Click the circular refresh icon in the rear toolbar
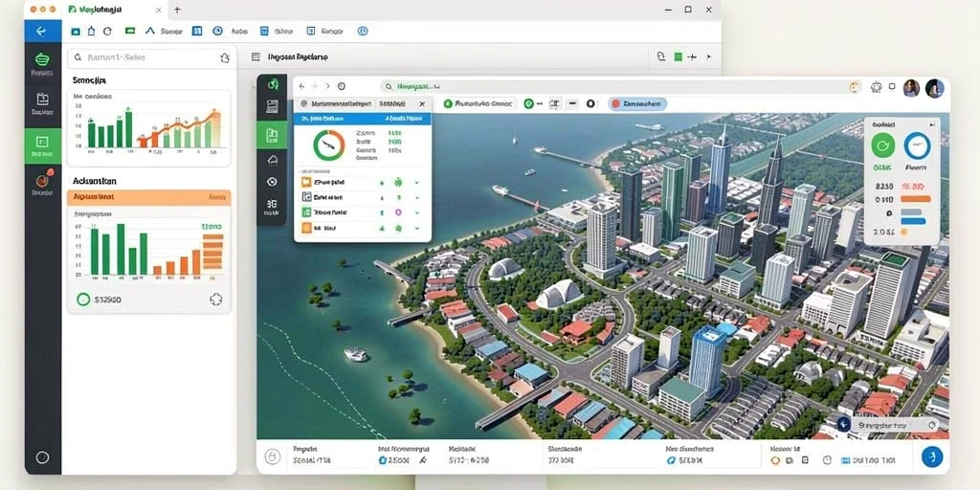 click(x=107, y=31)
